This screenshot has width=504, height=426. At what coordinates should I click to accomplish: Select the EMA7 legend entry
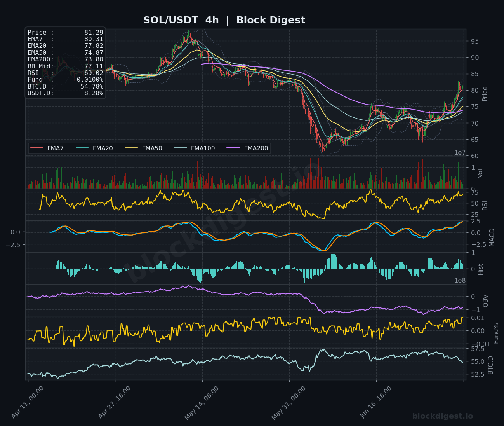click(47, 148)
